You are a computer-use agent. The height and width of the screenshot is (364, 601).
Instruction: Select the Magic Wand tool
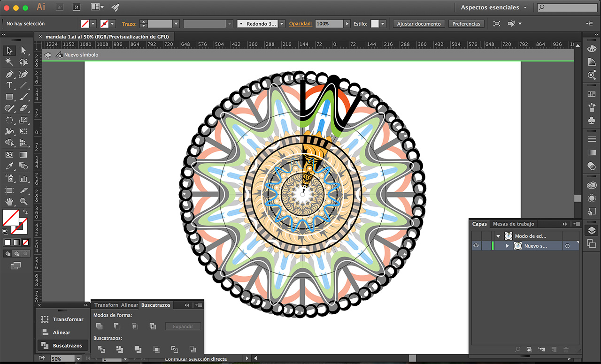[9, 62]
